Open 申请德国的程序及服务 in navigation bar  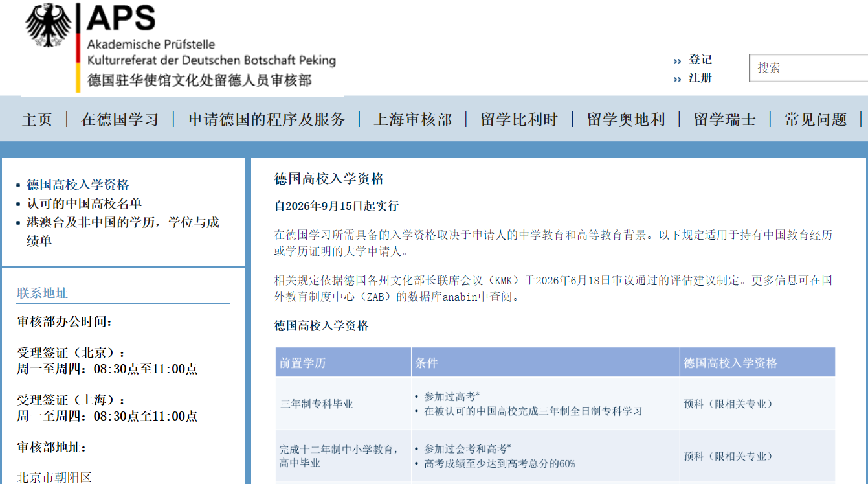point(267,120)
